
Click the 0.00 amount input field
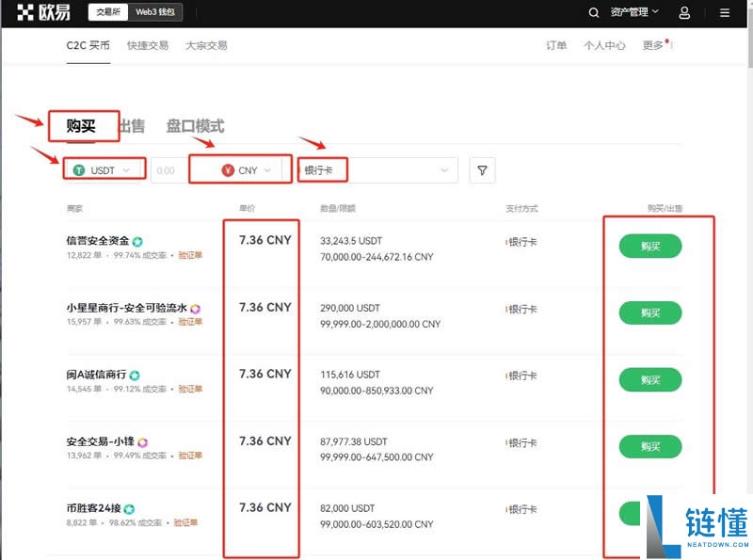(167, 170)
